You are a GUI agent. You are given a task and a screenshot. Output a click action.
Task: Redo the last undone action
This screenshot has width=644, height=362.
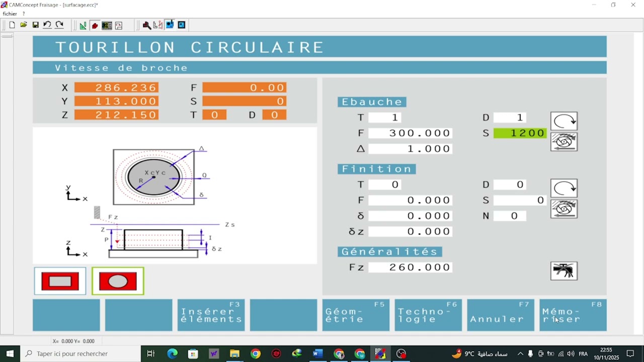59,25
